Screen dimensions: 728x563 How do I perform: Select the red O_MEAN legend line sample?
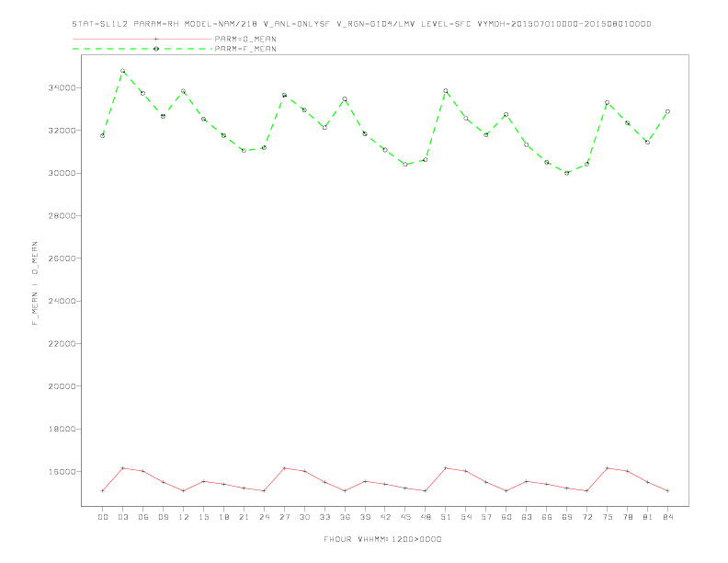(x=142, y=39)
